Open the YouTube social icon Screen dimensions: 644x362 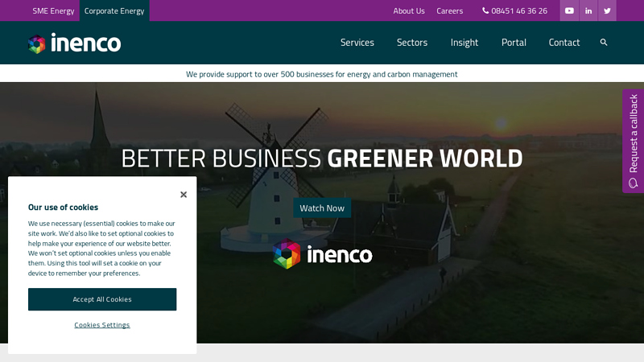[x=569, y=10]
